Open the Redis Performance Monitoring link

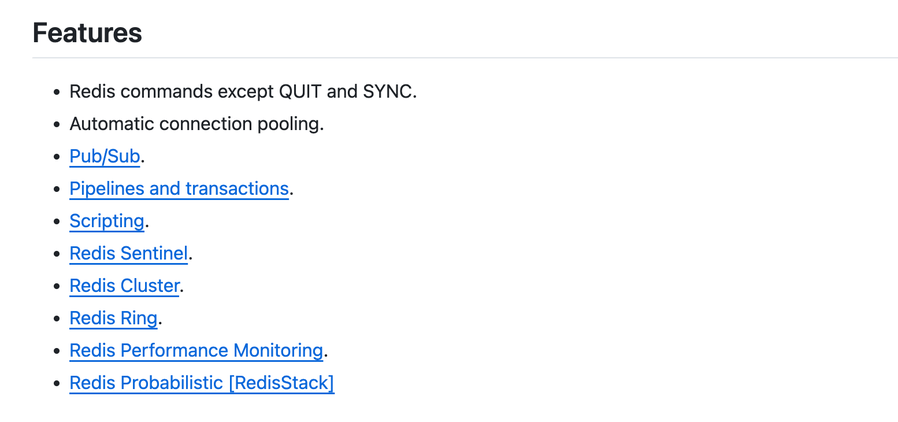[196, 350]
